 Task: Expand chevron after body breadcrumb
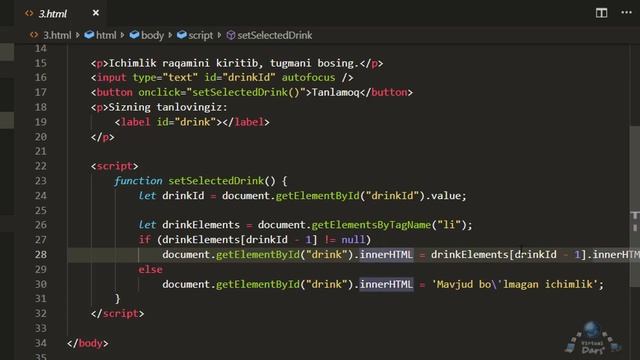click(170, 36)
